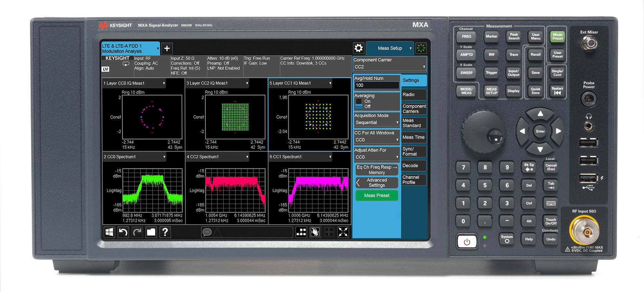Click the full screen expand icon
The image size is (644, 292).
pos(343,232)
